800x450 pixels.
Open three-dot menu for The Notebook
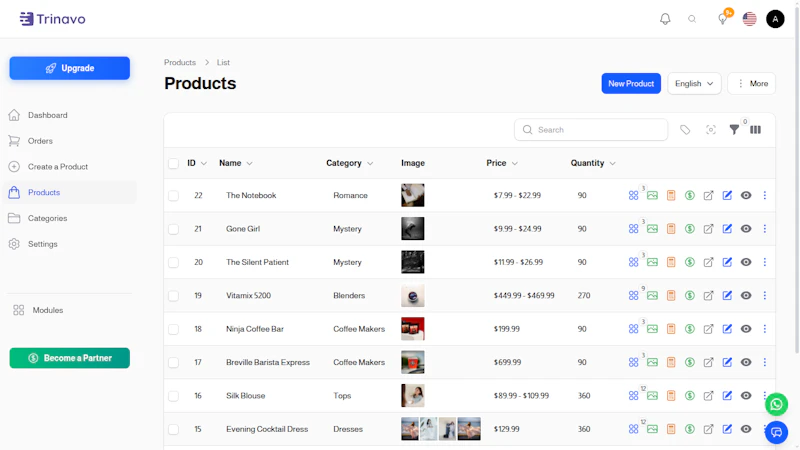[x=764, y=195]
